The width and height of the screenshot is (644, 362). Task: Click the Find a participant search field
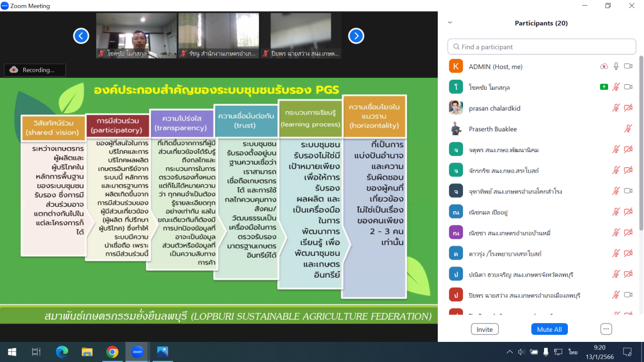tap(541, 47)
